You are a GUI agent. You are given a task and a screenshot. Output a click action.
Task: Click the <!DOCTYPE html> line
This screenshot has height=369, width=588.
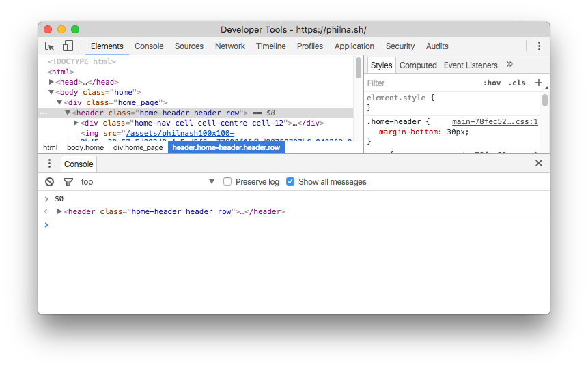click(81, 61)
